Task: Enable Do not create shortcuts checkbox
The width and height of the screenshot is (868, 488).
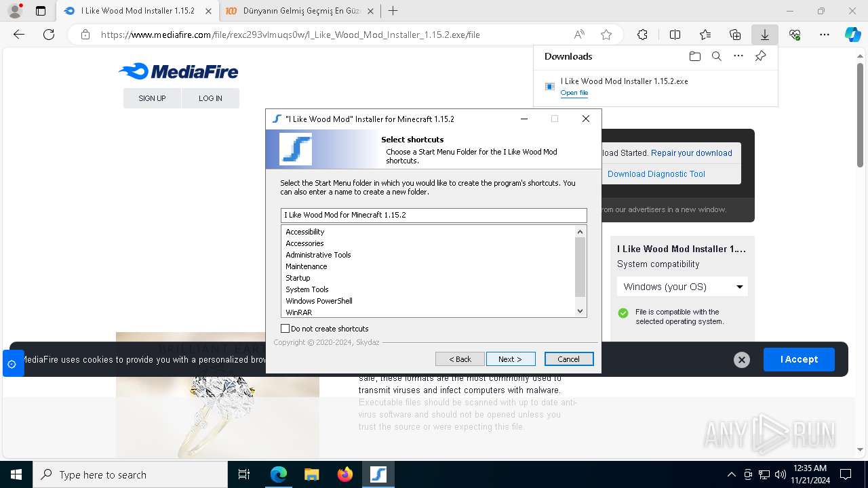Action: 285,329
